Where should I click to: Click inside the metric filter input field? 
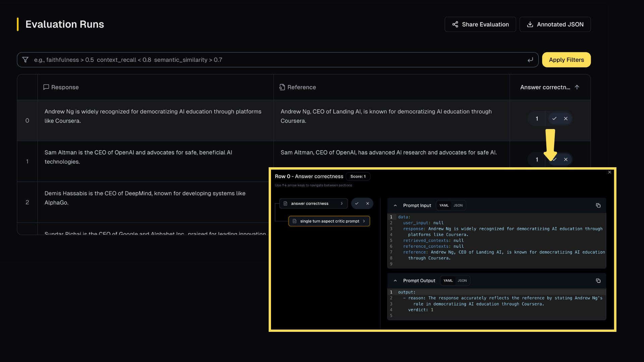(x=278, y=60)
